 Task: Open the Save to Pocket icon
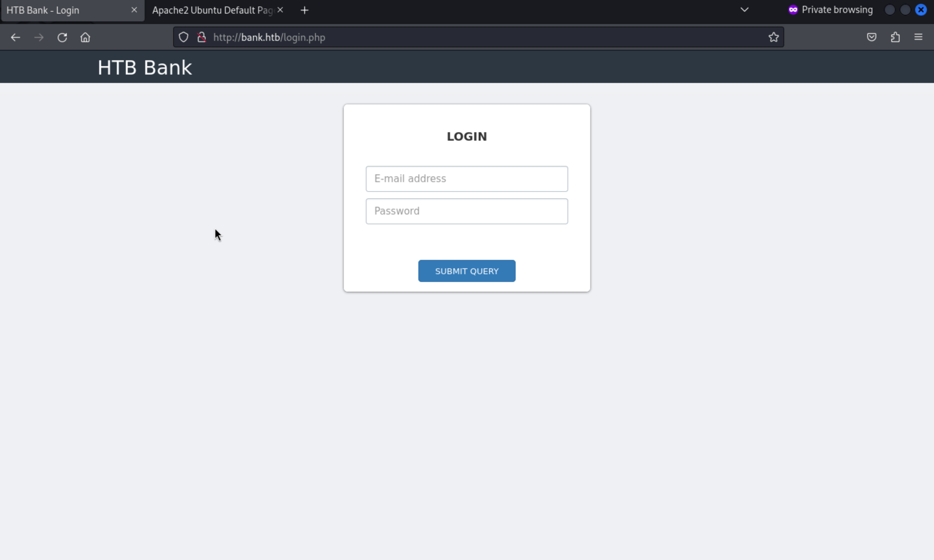(871, 37)
